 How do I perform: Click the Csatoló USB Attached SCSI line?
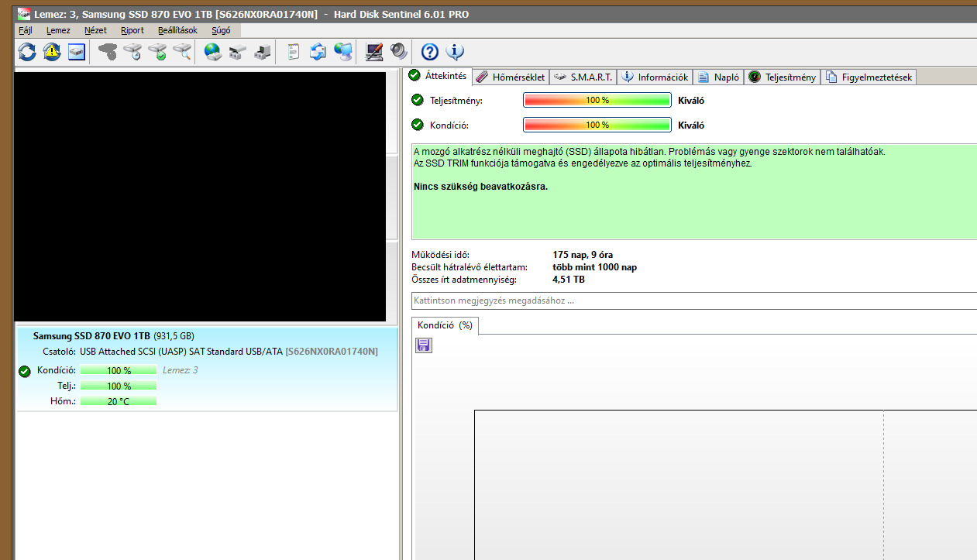pyautogui.click(x=210, y=352)
